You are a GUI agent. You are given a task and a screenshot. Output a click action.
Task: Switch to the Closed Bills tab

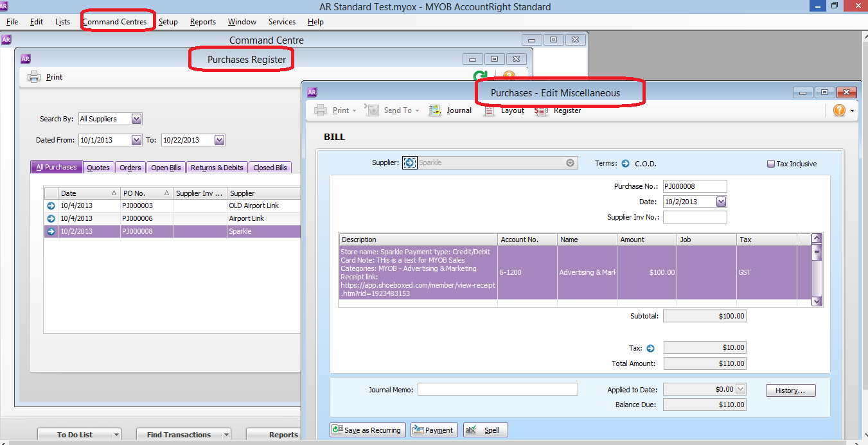coord(270,168)
